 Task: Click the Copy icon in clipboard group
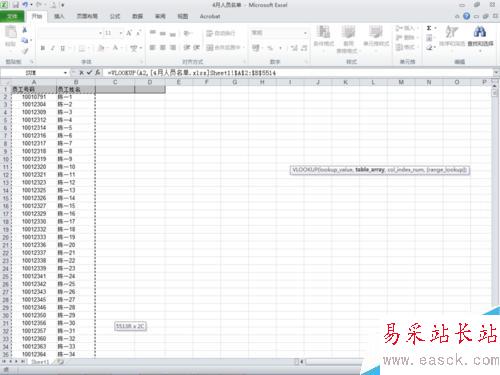25,40
